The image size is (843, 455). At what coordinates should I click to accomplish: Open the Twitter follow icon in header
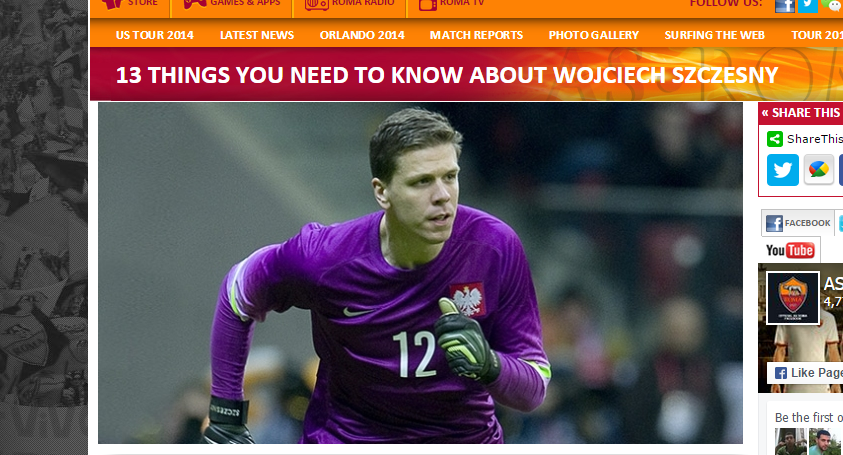[x=808, y=5]
